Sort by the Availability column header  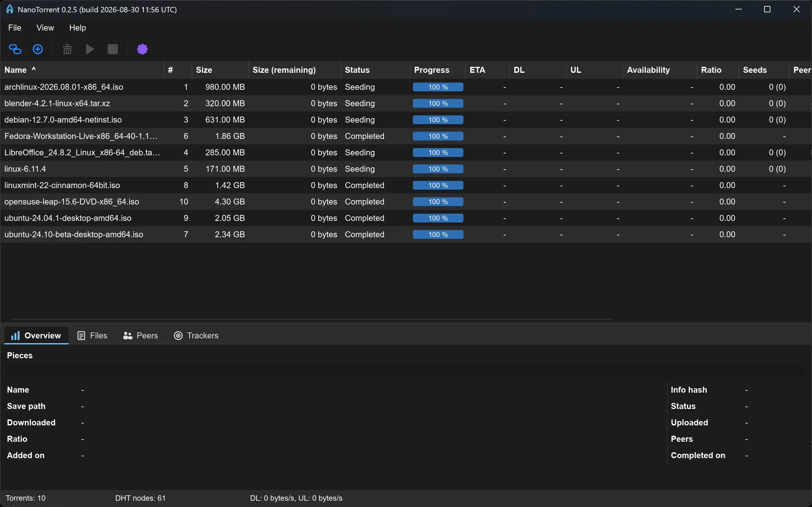coord(660,70)
